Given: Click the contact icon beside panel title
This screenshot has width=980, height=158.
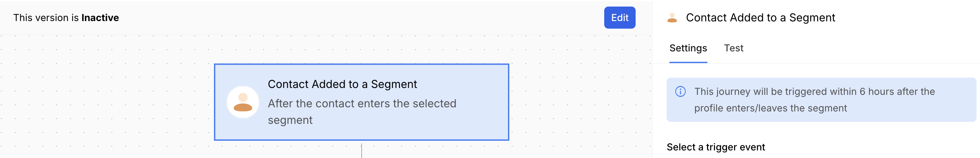Looking at the screenshot, I should coord(672,18).
